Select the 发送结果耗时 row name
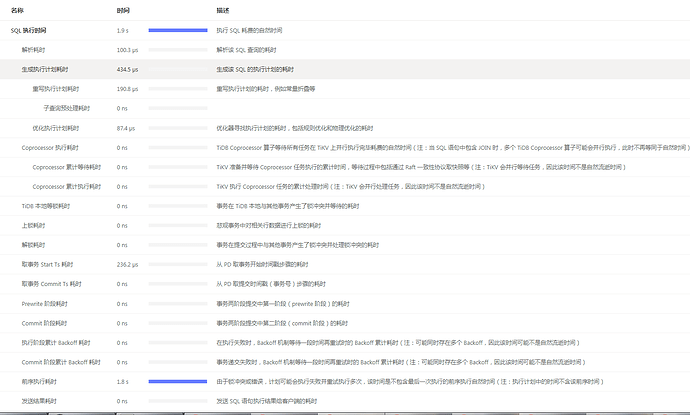Image resolution: width=690 pixels, height=415 pixels. pyautogui.click(x=39, y=401)
